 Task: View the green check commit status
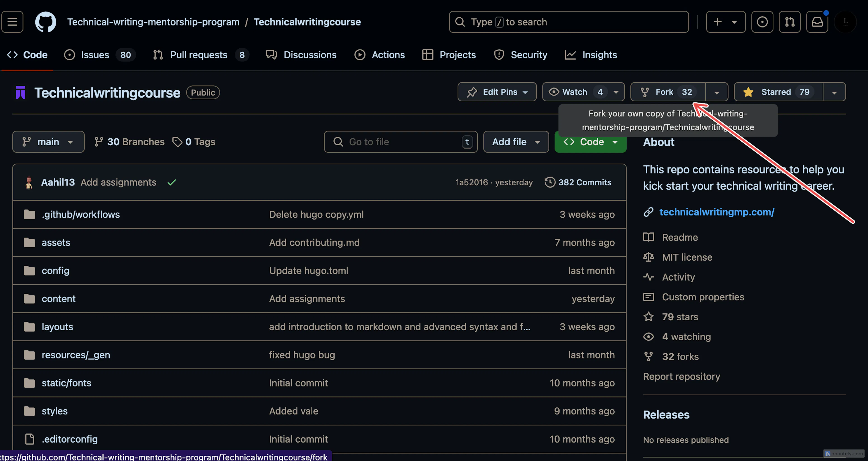coord(172,183)
